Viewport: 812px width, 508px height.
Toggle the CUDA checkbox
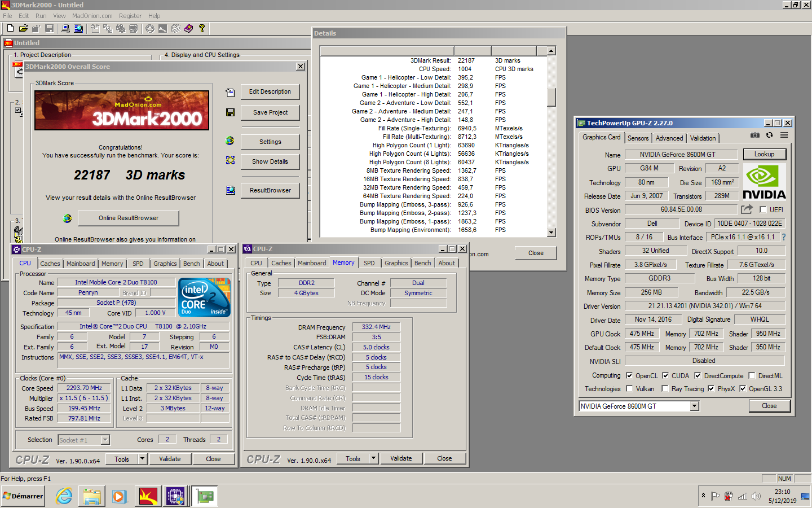[x=665, y=376]
